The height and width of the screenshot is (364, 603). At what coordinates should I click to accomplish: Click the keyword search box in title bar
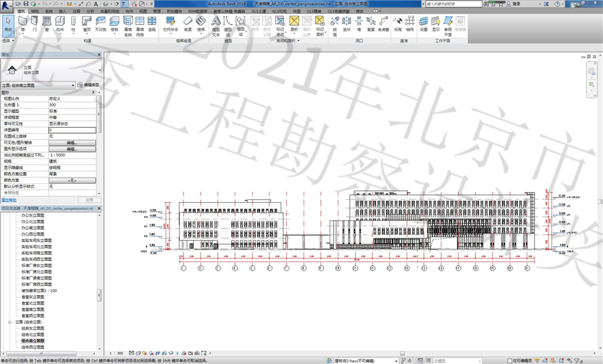[x=454, y=4]
